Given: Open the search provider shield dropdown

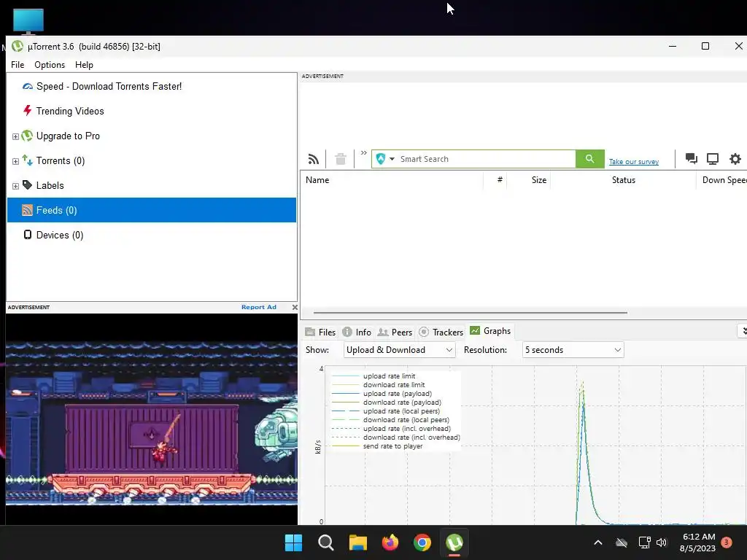Looking at the screenshot, I should [x=385, y=159].
